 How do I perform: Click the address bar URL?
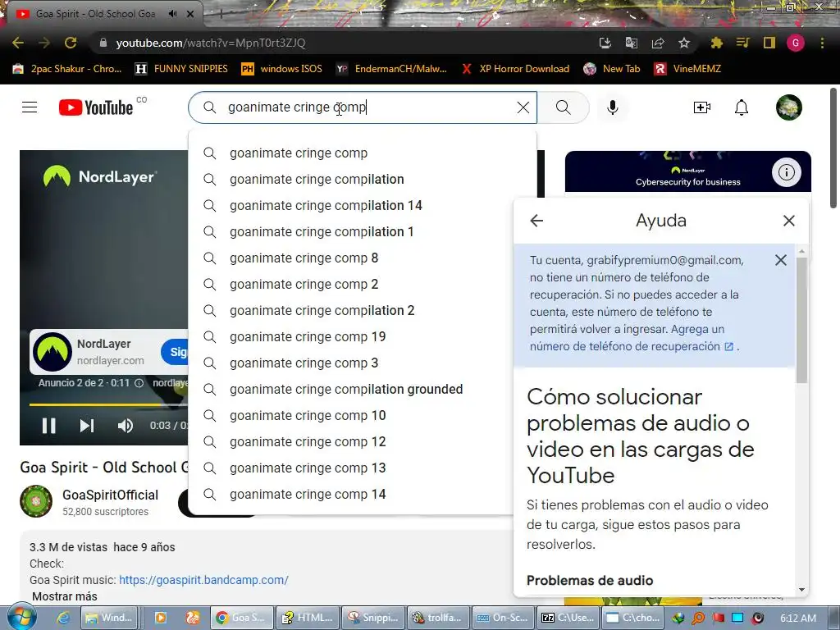click(211, 43)
